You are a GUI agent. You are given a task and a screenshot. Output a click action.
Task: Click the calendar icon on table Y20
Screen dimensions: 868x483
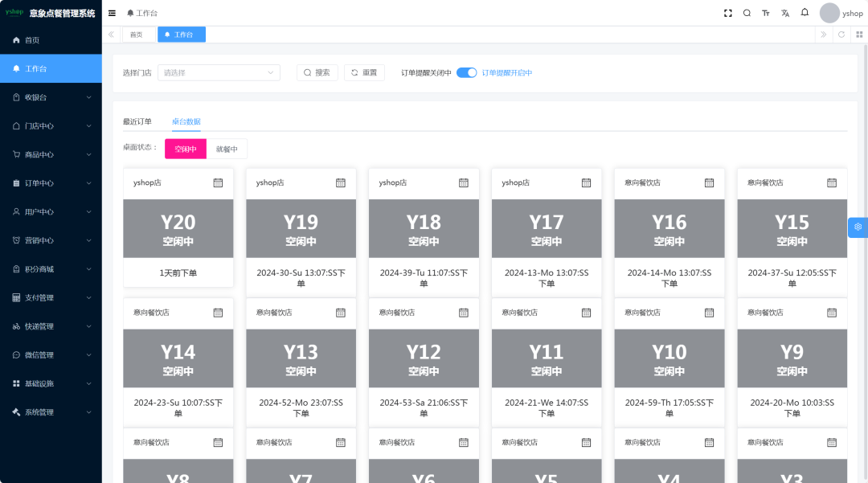(218, 183)
